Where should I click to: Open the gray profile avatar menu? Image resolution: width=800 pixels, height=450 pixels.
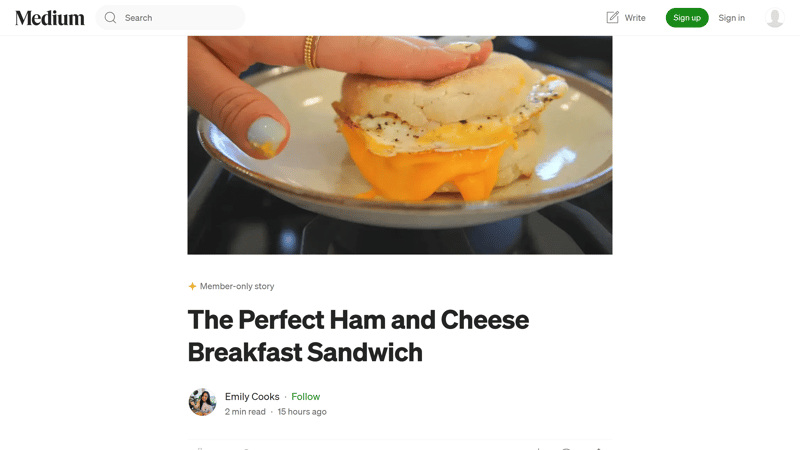coord(774,18)
